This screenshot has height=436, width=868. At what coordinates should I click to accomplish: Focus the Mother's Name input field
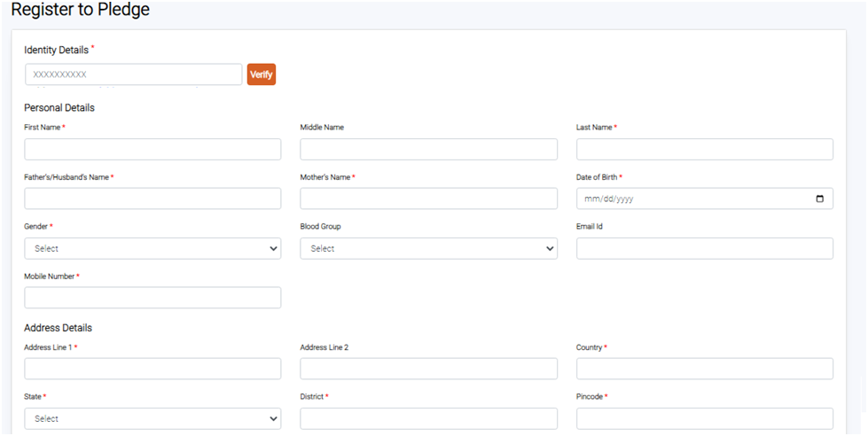[x=428, y=199]
